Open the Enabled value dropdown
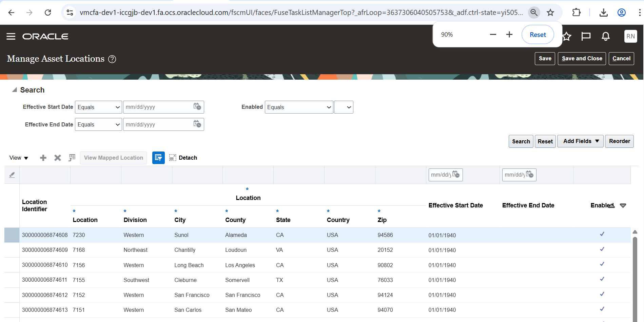Viewport: 644px width, 322px height. click(344, 107)
